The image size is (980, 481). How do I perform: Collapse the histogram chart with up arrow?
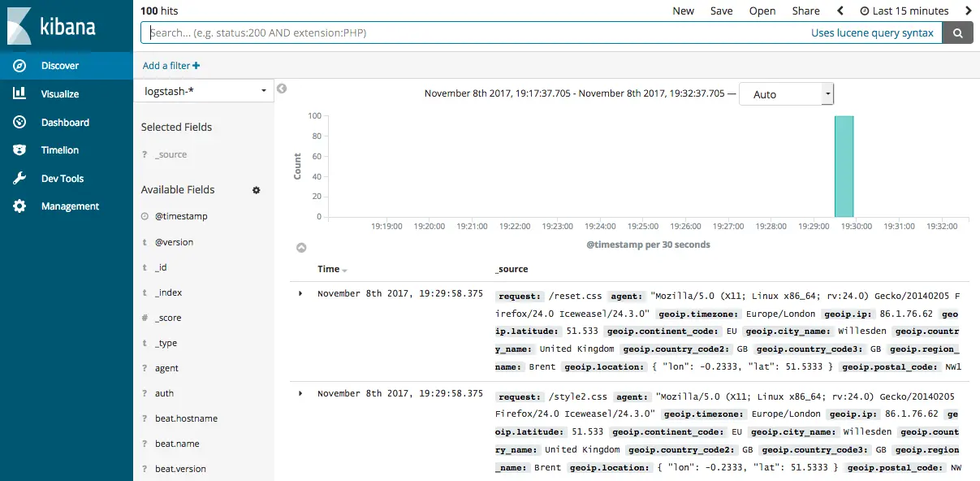coord(301,247)
